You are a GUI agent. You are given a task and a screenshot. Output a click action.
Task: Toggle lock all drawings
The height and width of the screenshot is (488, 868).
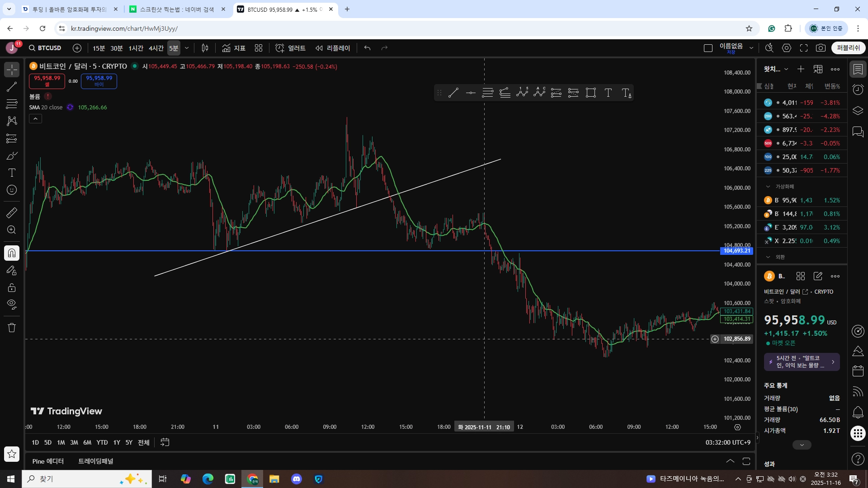11,287
